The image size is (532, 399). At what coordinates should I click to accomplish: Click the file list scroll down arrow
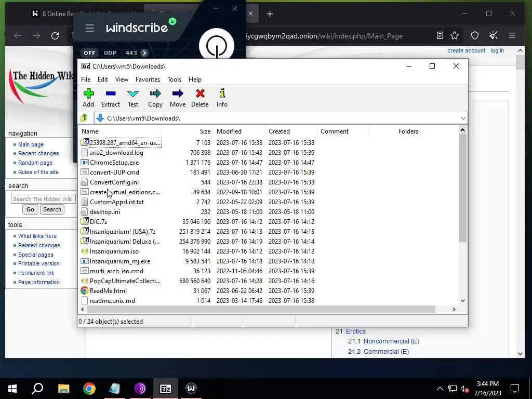point(462,301)
